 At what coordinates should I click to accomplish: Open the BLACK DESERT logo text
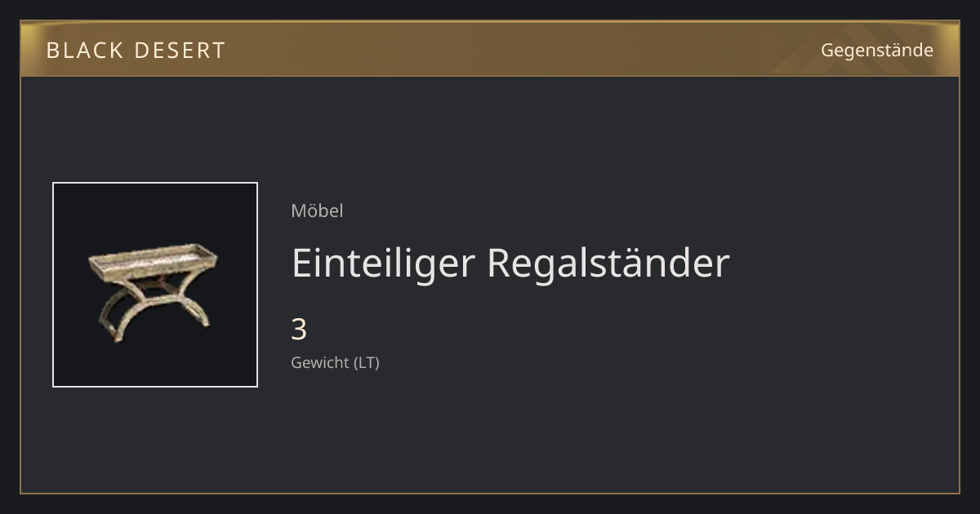click(x=136, y=51)
